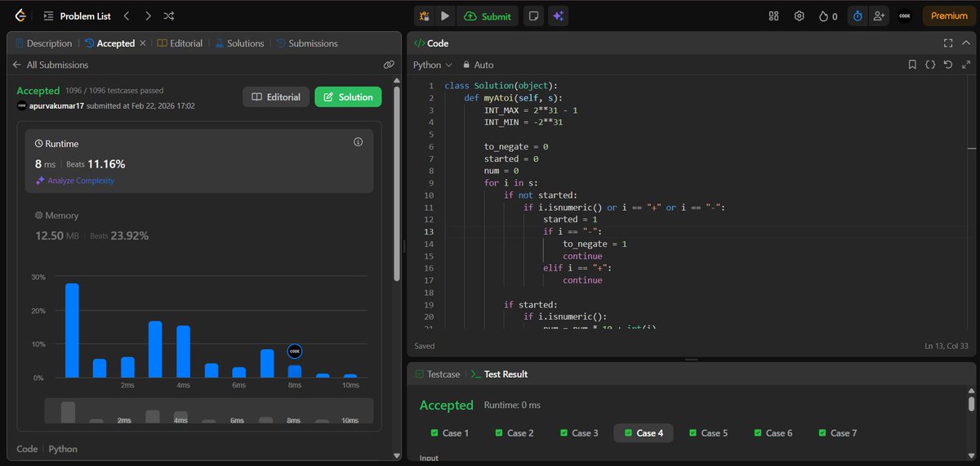The image size is (980, 466).
Task: Open the profile avatar menu
Action: pos(904,16)
